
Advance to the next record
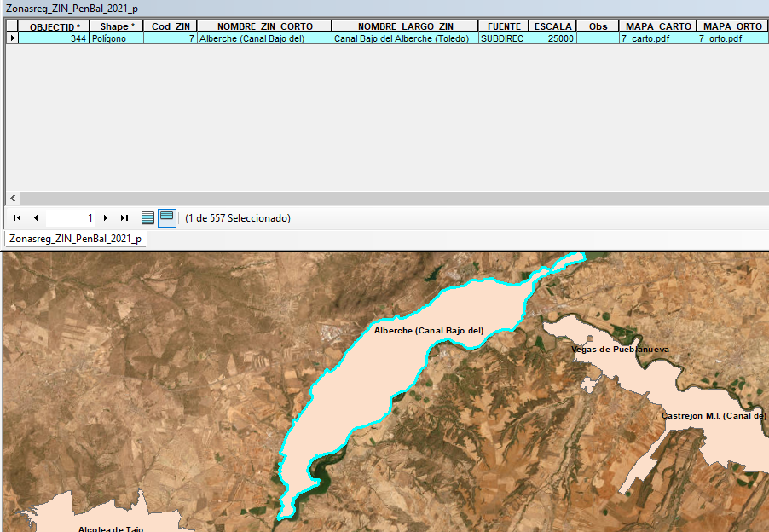(106, 217)
